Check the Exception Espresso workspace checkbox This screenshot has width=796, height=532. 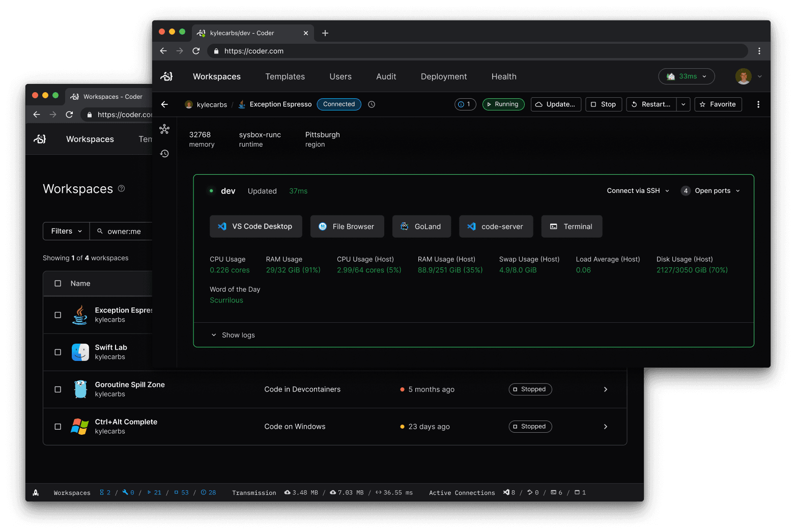[58, 315]
